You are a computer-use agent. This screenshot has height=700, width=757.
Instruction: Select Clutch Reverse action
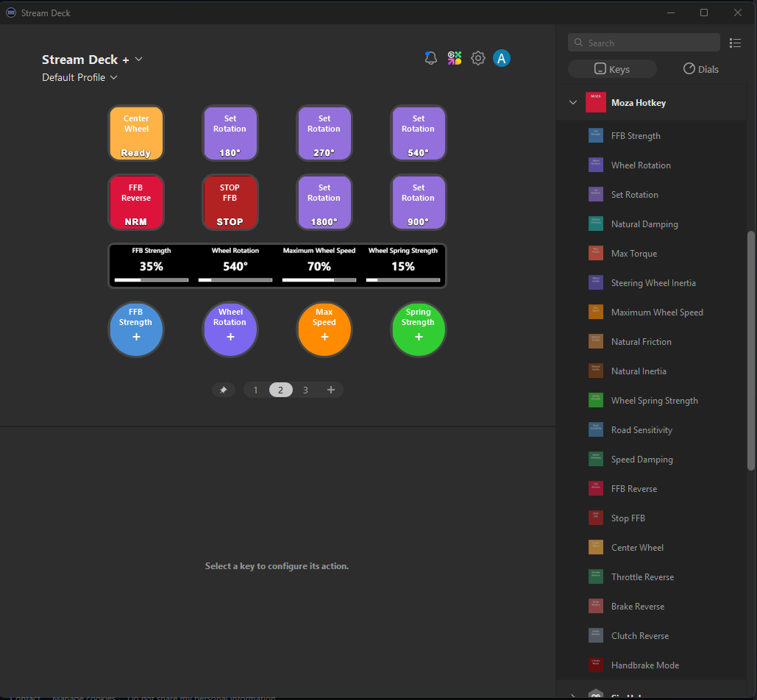pos(652,636)
